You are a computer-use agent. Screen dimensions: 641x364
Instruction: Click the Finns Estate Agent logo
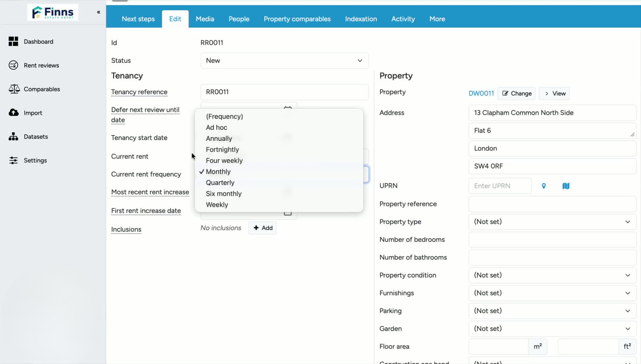click(x=53, y=12)
